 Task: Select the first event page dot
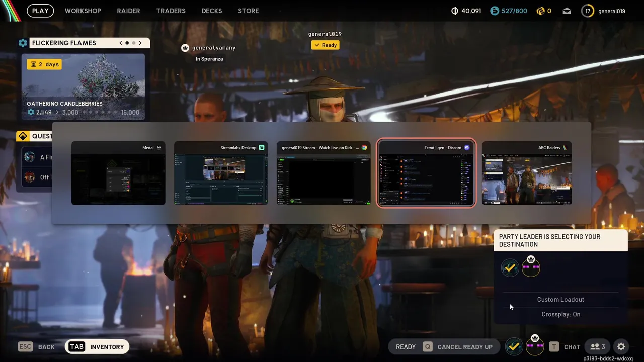127,43
